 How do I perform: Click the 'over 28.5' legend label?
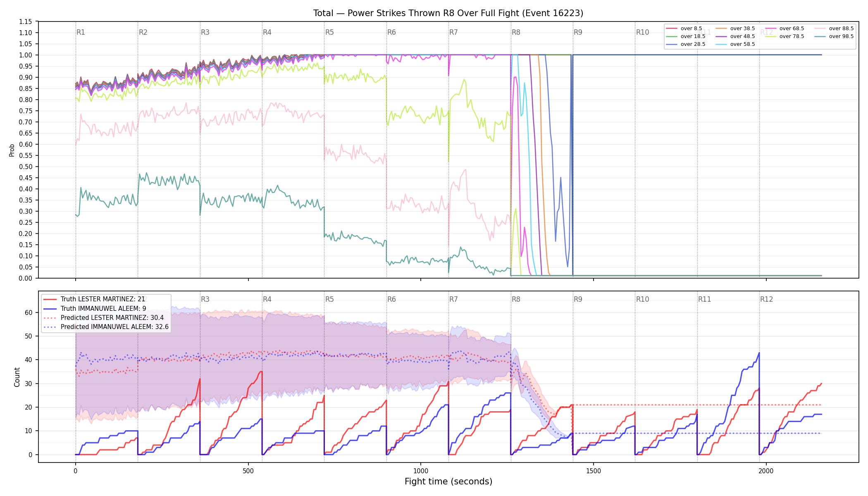pos(693,44)
